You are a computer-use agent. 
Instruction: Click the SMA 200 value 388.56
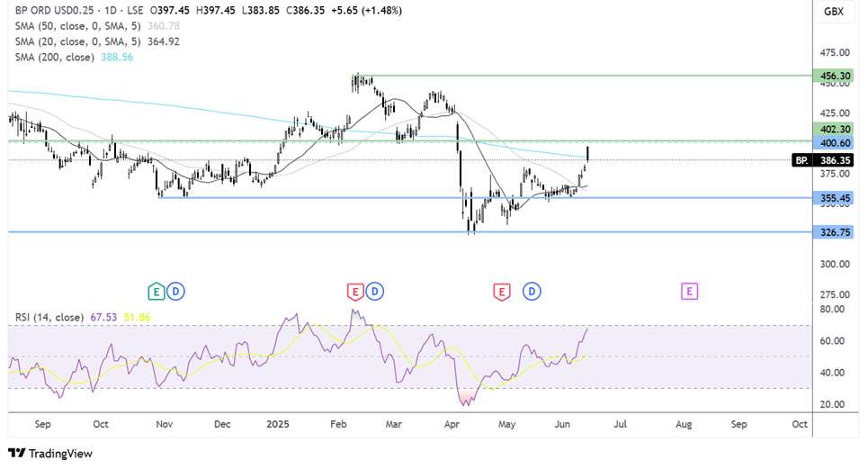(117, 57)
